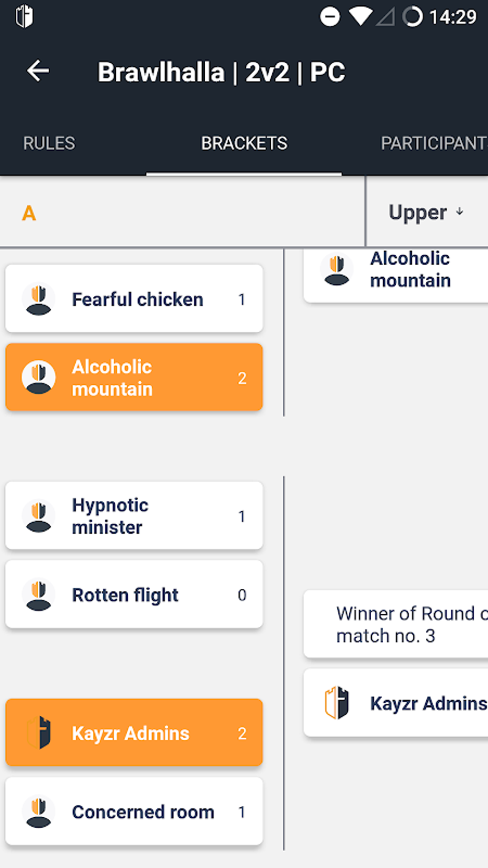Tap Concerned room's avatar icon
Viewport: 488px width, 868px height.
(38, 812)
